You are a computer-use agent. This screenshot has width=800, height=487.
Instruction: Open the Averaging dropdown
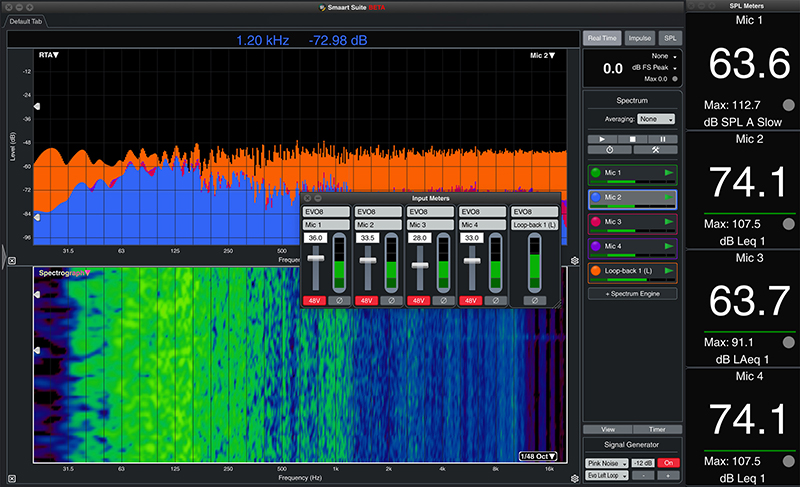(x=655, y=118)
